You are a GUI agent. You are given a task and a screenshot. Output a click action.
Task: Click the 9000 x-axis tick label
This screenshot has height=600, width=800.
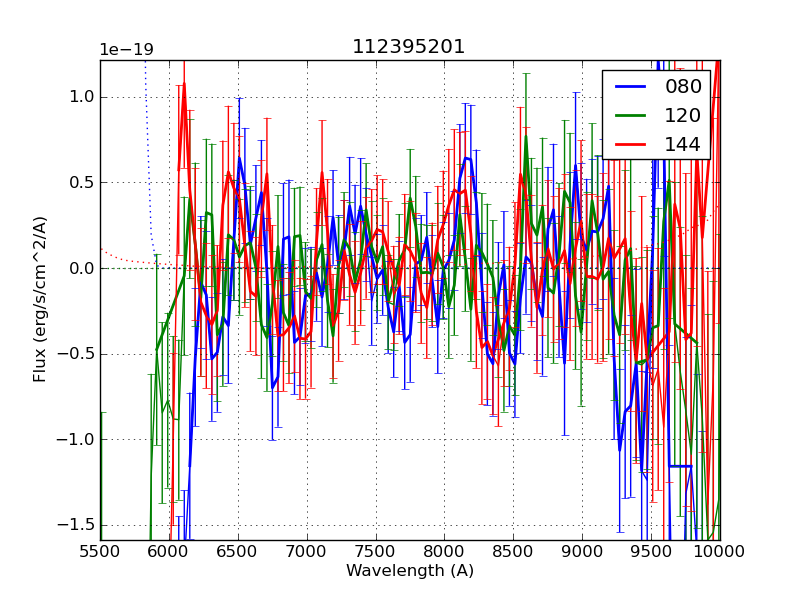click(582, 551)
